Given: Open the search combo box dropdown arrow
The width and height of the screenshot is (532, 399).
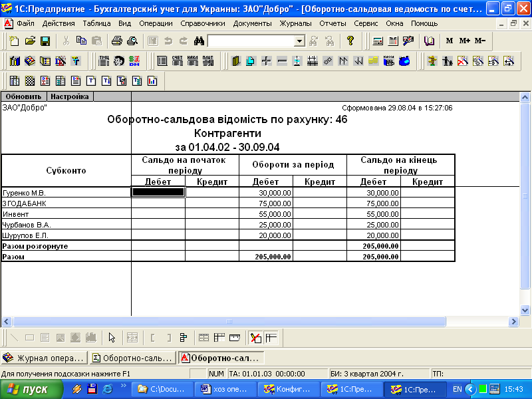Looking at the screenshot, I should coord(299,41).
